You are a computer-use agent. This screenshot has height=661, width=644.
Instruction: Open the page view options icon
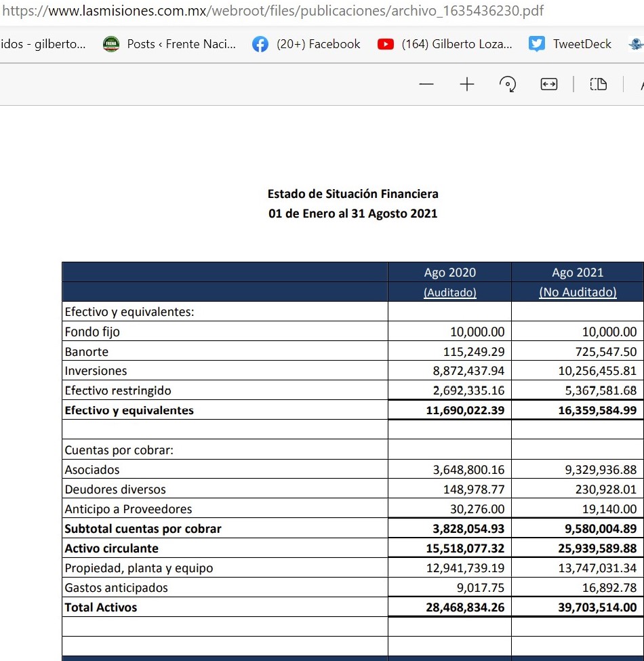598,84
